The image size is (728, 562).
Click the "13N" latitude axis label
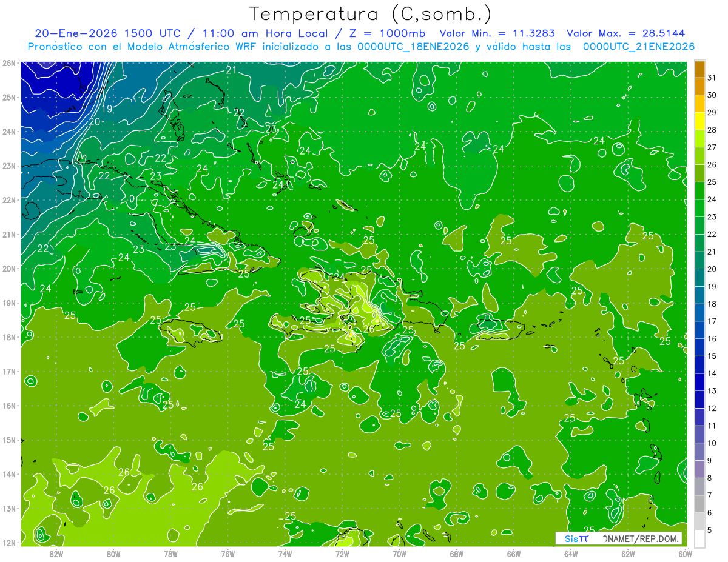click(x=8, y=508)
